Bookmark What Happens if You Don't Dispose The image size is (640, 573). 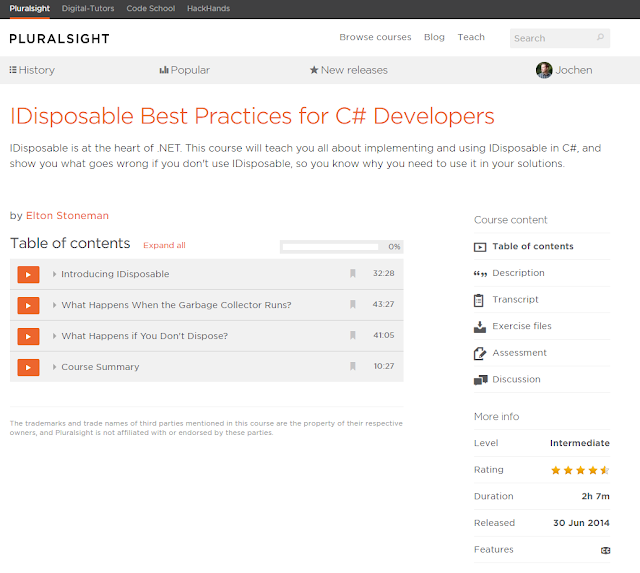coord(353,335)
